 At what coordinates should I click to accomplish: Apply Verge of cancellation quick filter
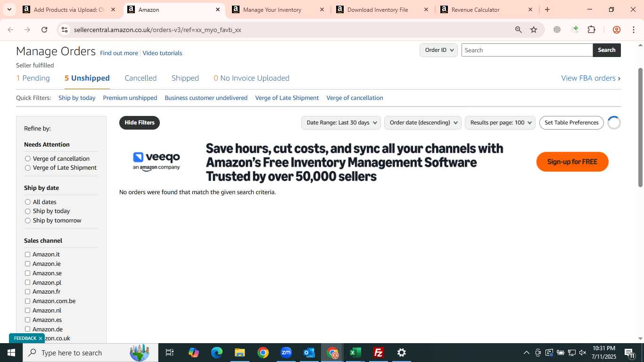[x=355, y=98]
